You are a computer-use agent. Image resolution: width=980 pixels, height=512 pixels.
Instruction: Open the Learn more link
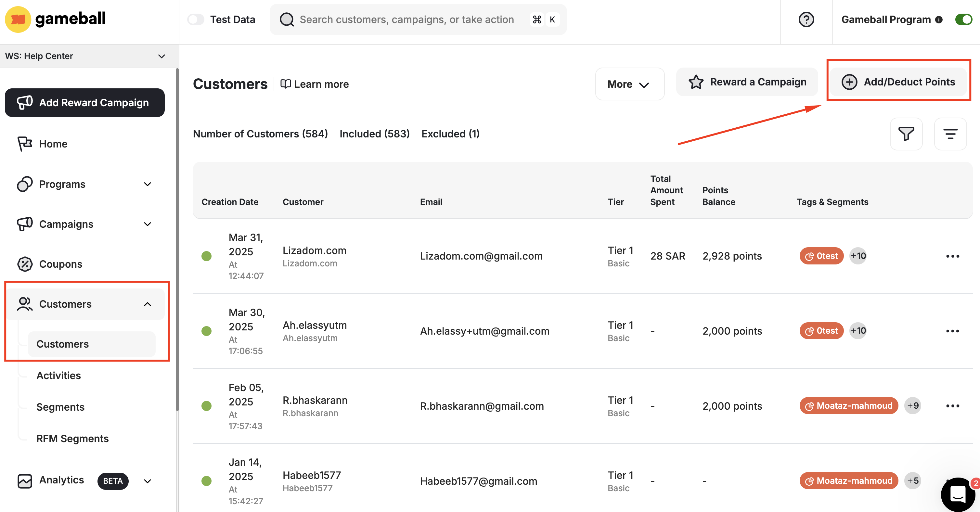315,84
